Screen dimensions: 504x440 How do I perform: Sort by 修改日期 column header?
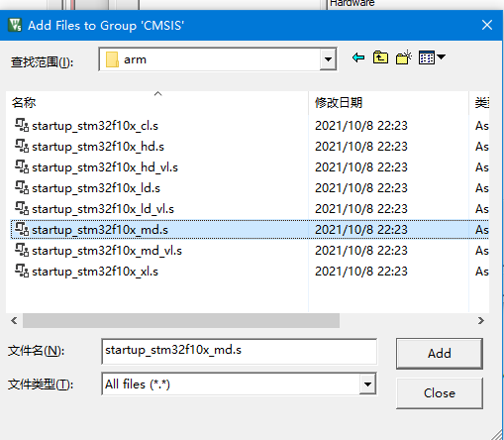389,103
